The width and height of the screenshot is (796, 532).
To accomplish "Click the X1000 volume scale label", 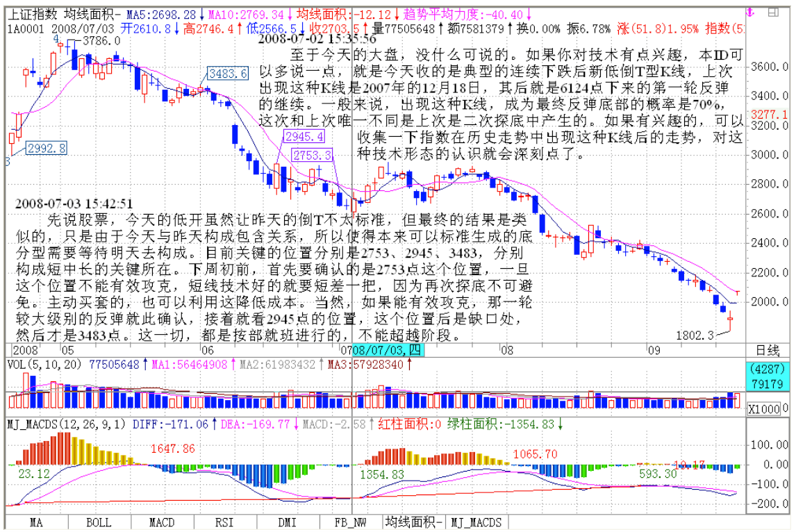I will pos(764,409).
